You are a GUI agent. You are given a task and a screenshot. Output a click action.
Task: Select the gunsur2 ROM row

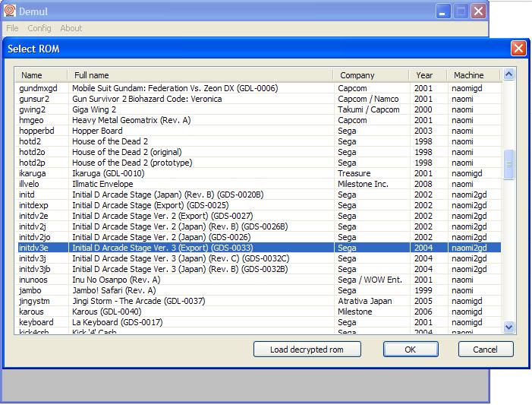pos(260,99)
